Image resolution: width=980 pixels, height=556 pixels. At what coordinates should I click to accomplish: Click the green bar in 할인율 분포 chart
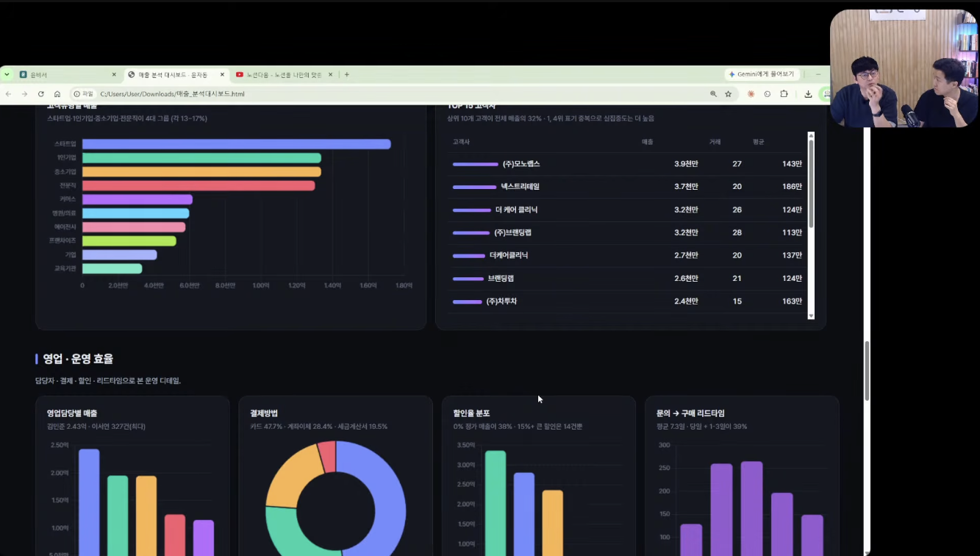coord(496,503)
